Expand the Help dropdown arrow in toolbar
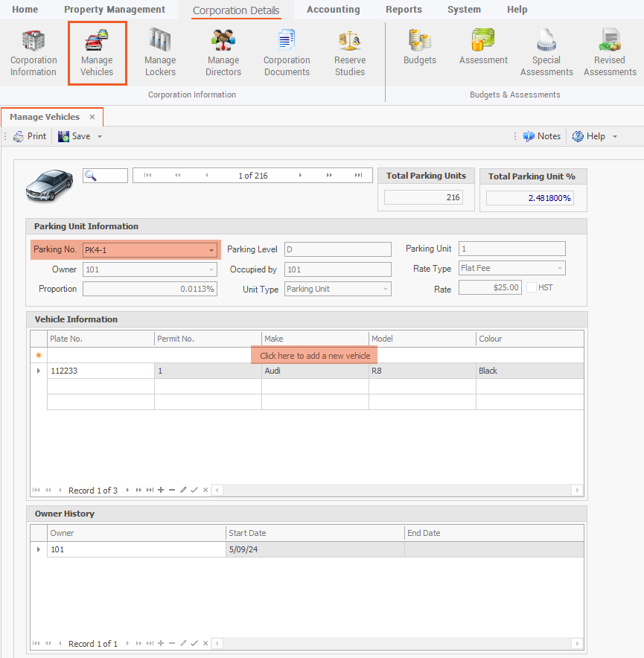This screenshot has width=644, height=658. click(x=614, y=137)
